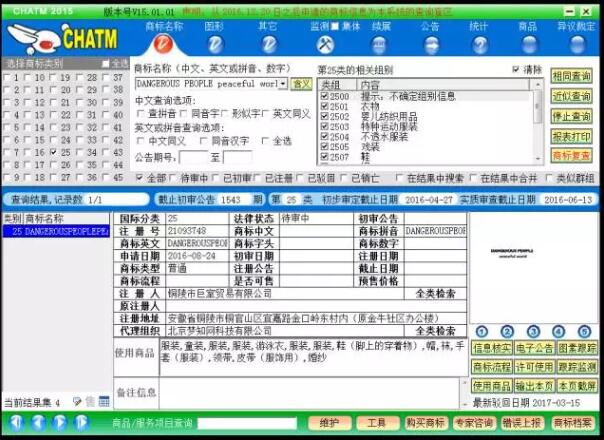This screenshot has height=440, width=604.
Task: Open the 图形 search mode icon
Action: pyautogui.click(x=214, y=45)
